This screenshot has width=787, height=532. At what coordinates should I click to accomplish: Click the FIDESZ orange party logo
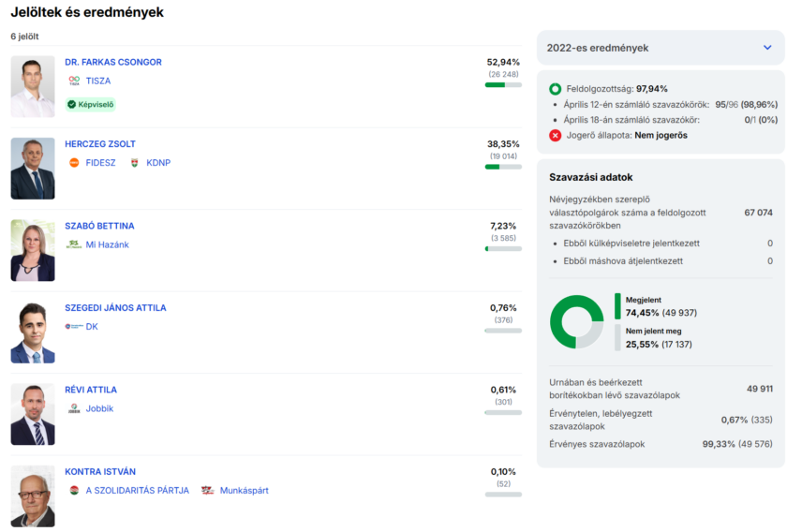point(74,163)
